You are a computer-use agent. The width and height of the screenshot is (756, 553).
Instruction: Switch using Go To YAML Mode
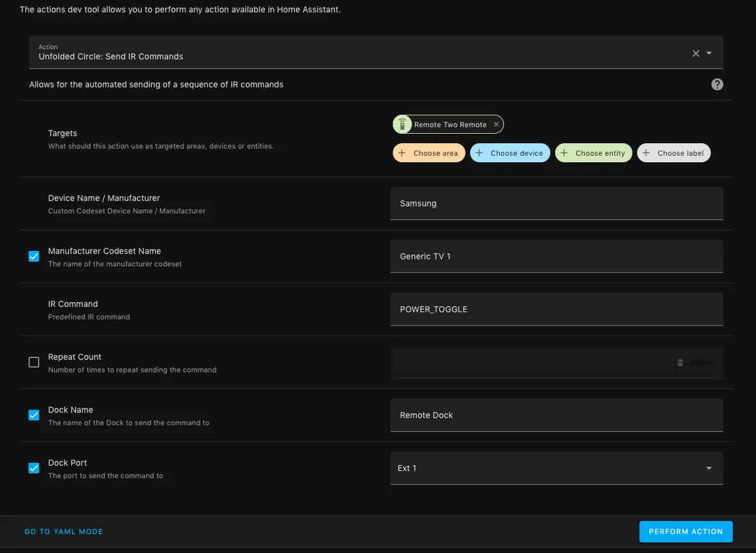click(64, 532)
